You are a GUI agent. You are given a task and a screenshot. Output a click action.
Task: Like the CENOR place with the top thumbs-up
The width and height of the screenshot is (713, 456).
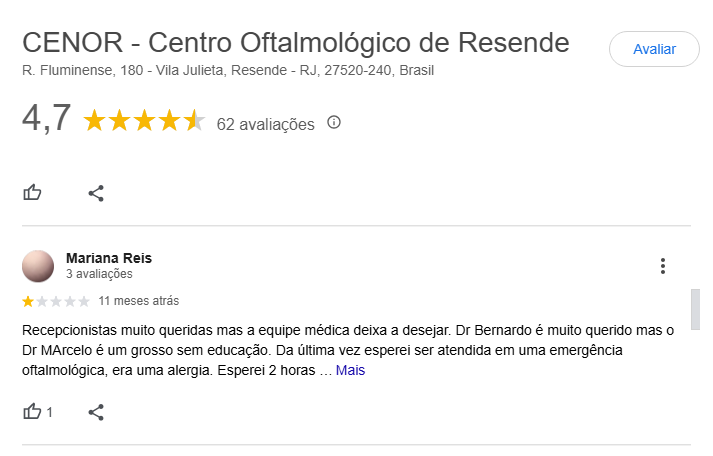(32, 193)
